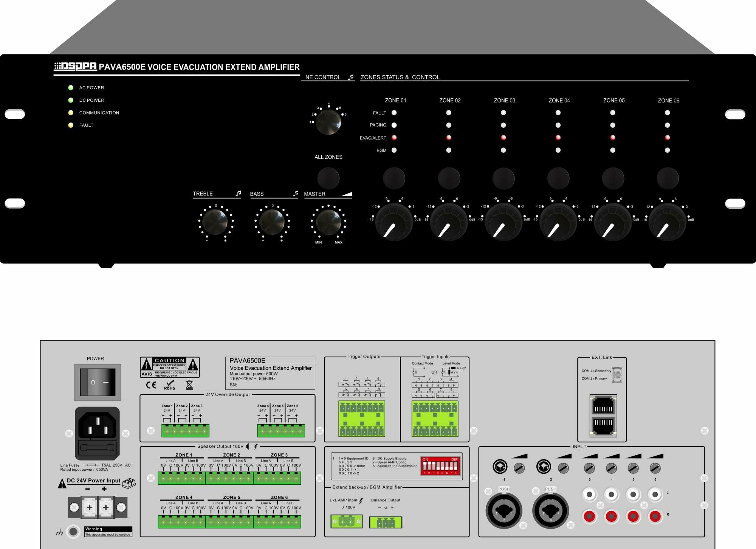Click the BASS knob
The height and width of the screenshot is (549, 756).
(x=272, y=222)
